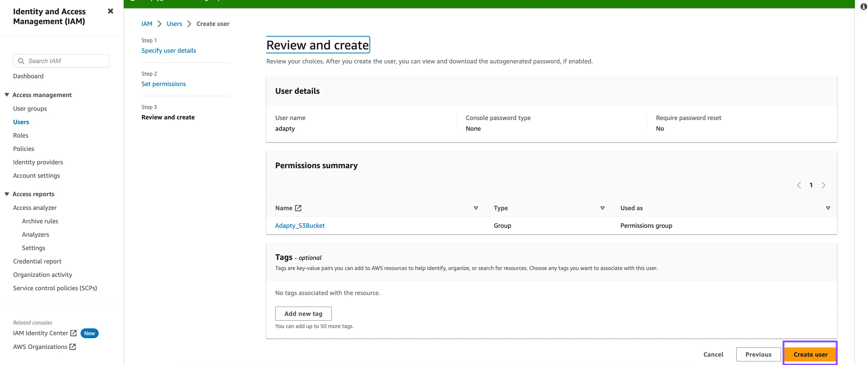Open the external link icon beside Name column
This screenshot has width=868, height=365.
click(298, 208)
